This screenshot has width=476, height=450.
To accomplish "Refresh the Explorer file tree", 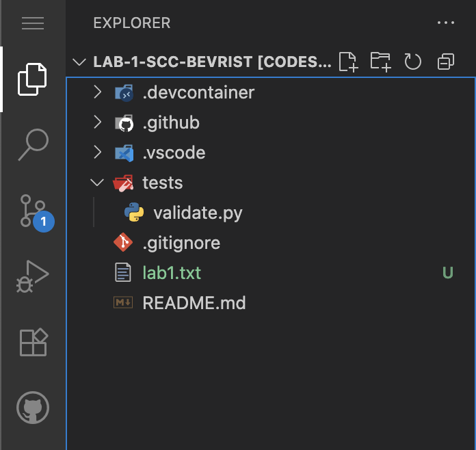I will tap(412, 62).
